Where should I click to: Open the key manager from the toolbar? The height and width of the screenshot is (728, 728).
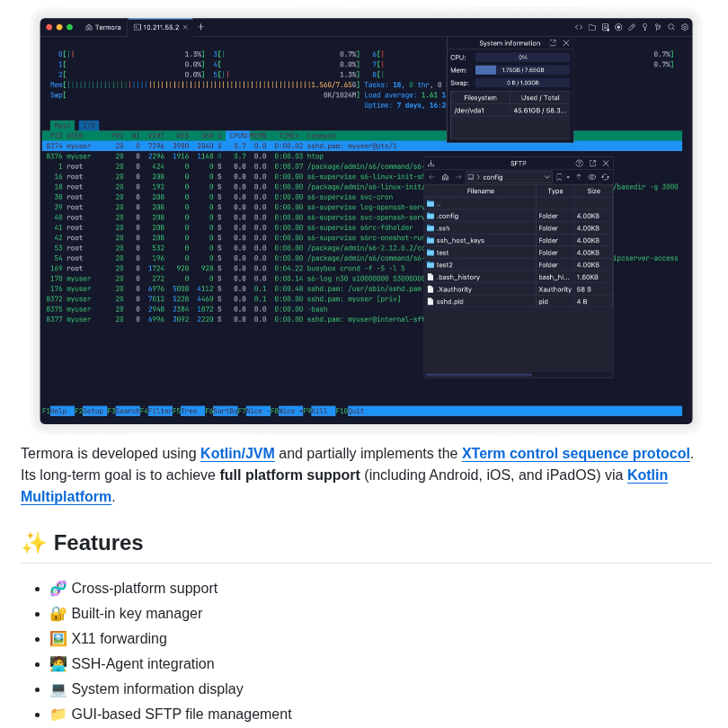pyautogui.click(x=645, y=27)
